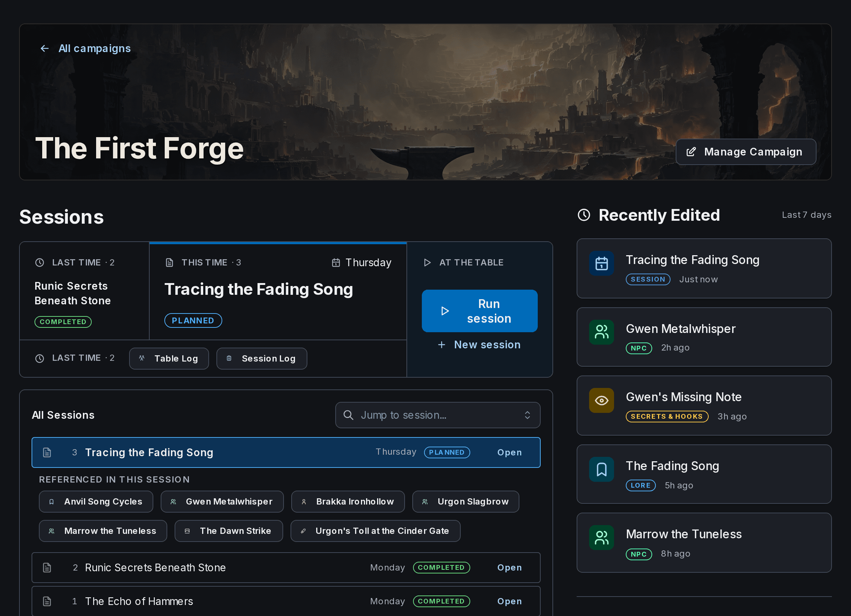Click the NPC people icon for Marrow the Tuneless
Image resolution: width=851 pixels, height=616 pixels.
[x=602, y=538]
